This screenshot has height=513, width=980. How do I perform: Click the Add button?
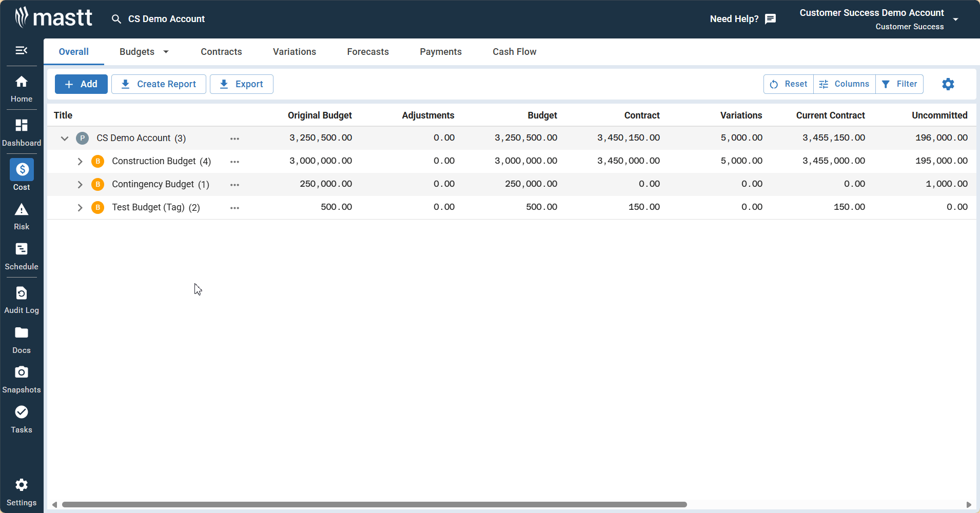click(x=81, y=84)
